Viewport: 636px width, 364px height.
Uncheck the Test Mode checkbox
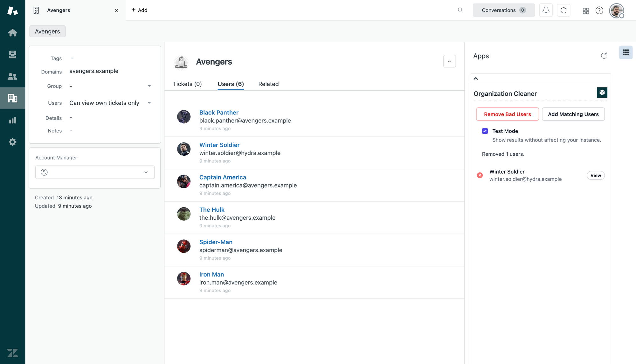(485, 131)
